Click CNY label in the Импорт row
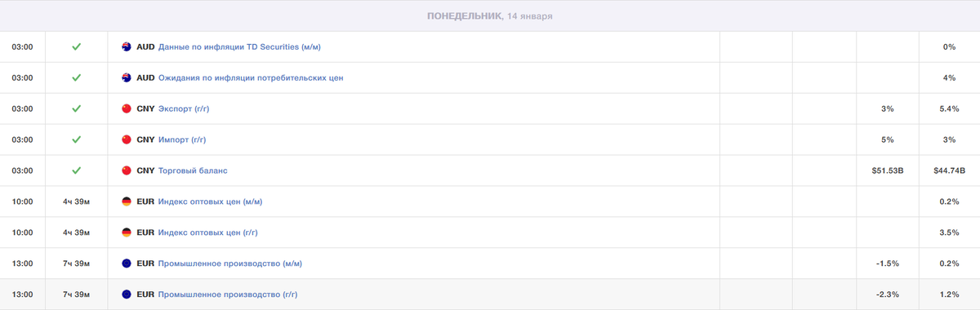Image resolution: width=980 pixels, height=310 pixels. [x=145, y=140]
